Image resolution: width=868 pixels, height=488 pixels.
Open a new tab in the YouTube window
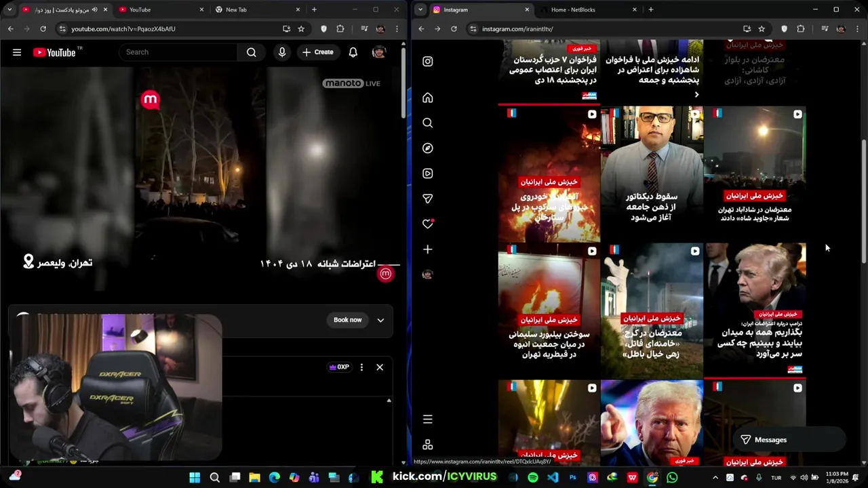(314, 9)
